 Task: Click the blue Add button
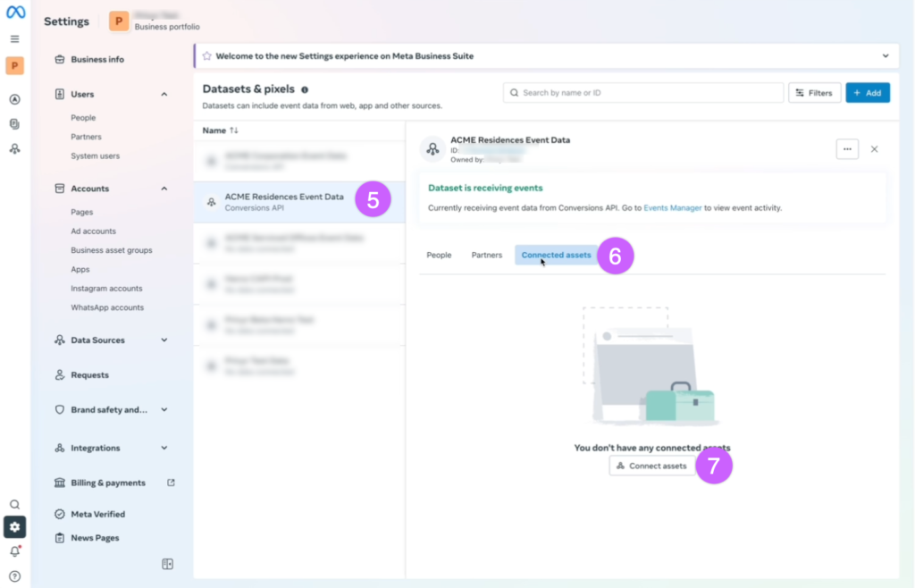click(x=868, y=93)
